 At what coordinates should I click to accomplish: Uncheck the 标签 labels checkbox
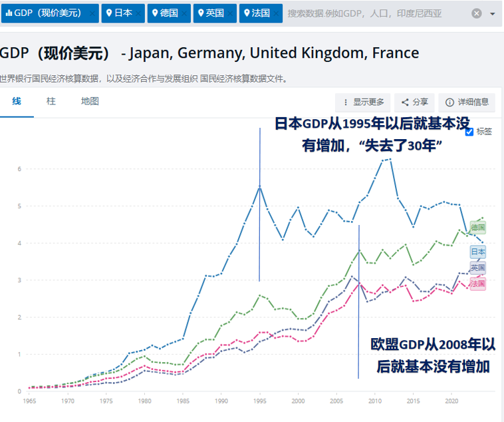point(470,132)
